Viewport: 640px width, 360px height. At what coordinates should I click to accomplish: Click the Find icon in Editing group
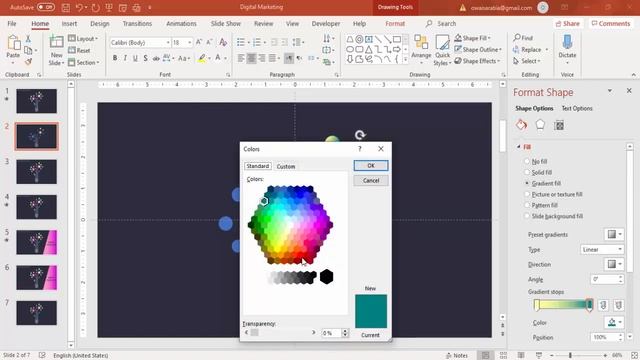524,38
